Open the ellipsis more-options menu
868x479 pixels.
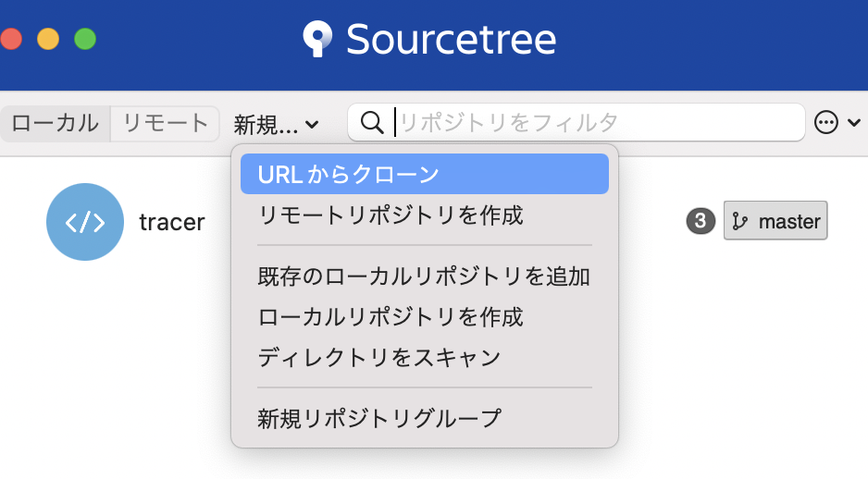coord(826,122)
